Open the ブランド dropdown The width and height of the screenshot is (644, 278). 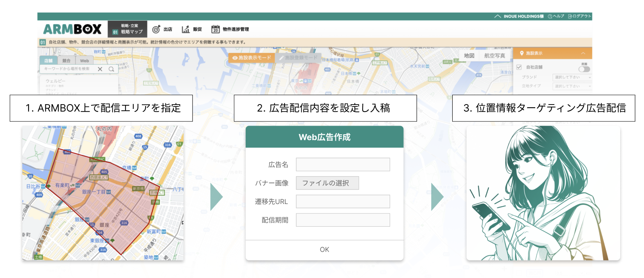(x=572, y=78)
